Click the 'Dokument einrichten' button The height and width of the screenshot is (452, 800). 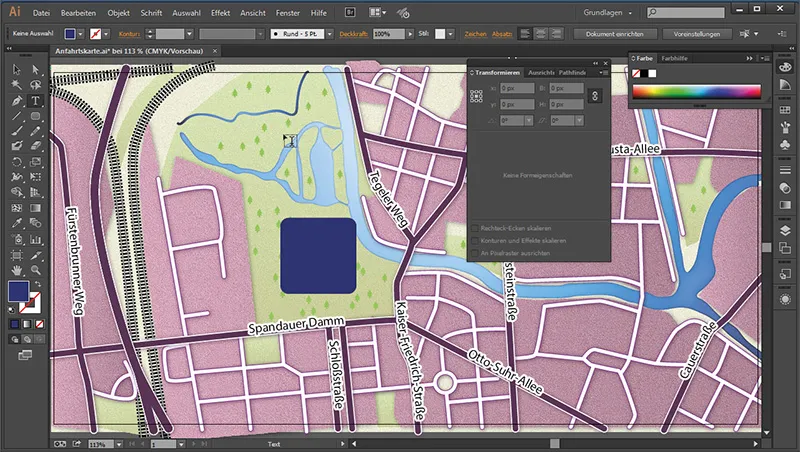click(x=614, y=34)
